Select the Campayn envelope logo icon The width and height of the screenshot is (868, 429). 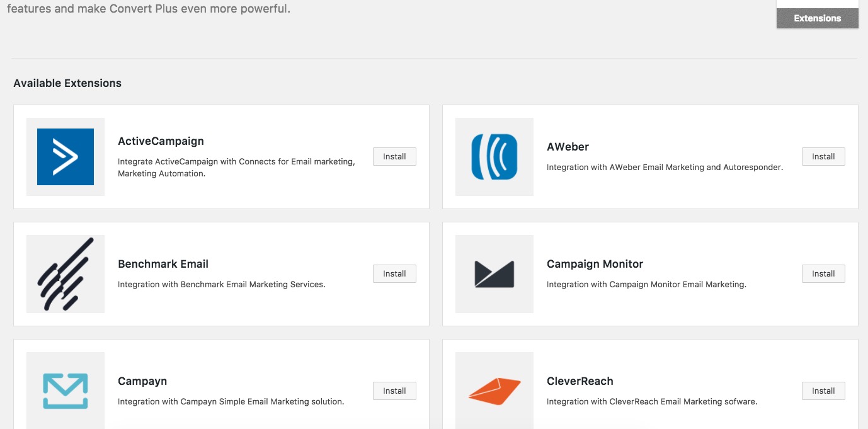(x=65, y=391)
